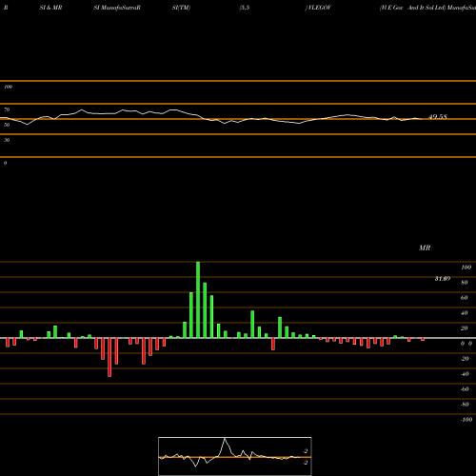Screen dimensions: 476x476
Task: Click the -40 label on MR axis
Action: pyautogui.click(x=465, y=374)
